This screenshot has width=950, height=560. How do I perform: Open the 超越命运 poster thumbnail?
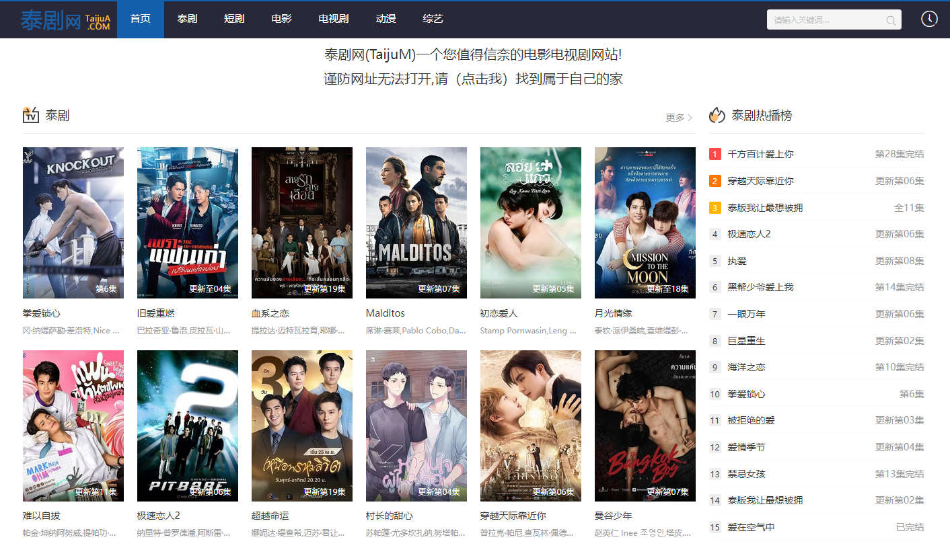coord(302,426)
